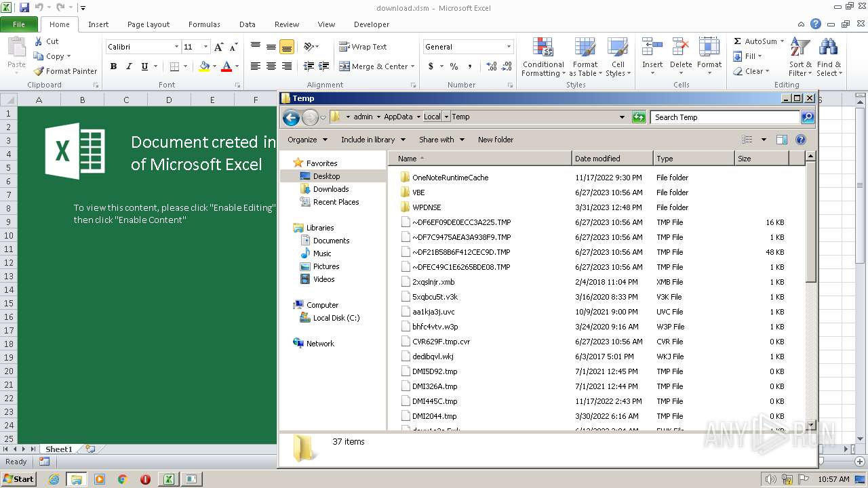Pick the yellow Fill Color button
The width and height of the screenshot is (868, 488).
click(x=204, y=66)
